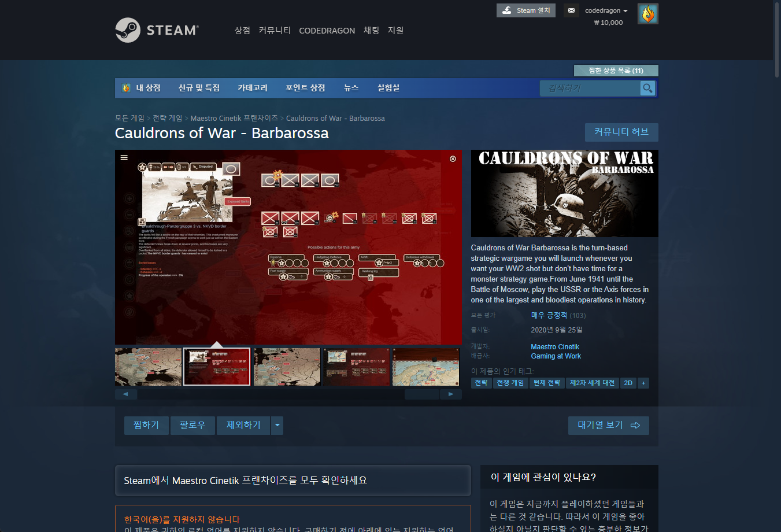
Task: Open the CODEDRAGON profile menu
Action: tap(327, 31)
